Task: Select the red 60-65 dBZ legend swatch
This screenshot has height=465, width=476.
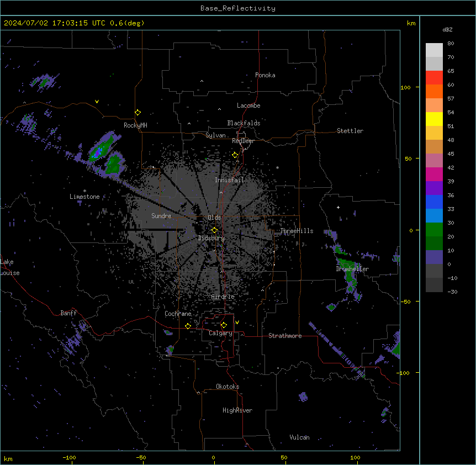Action: [x=434, y=78]
